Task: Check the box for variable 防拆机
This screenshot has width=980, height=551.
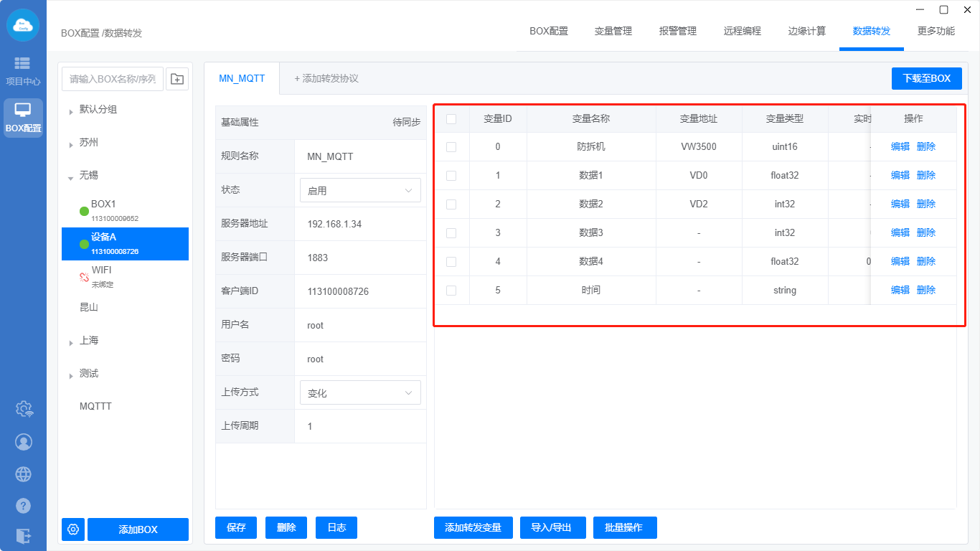Action: pyautogui.click(x=451, y=147)
